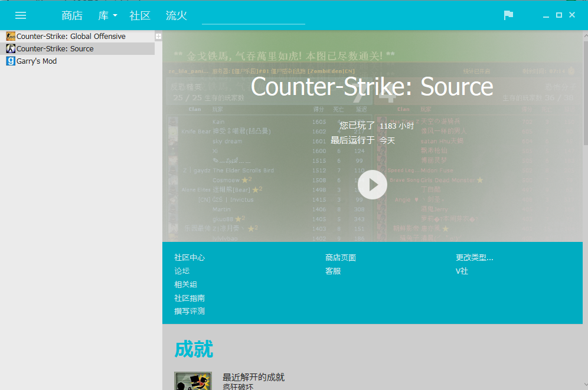The width and height of the screenshot is (588, 390).
Task: Click the 撰写评测 link
Action: point(190,311)
